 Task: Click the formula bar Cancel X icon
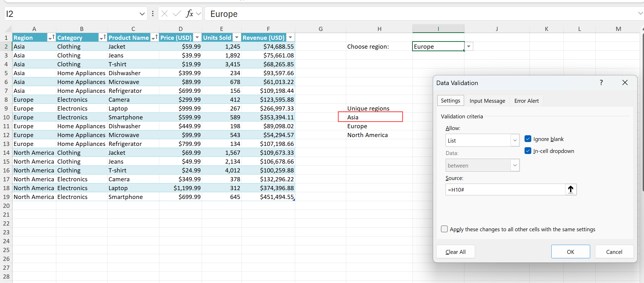click(x=164, y=14)
